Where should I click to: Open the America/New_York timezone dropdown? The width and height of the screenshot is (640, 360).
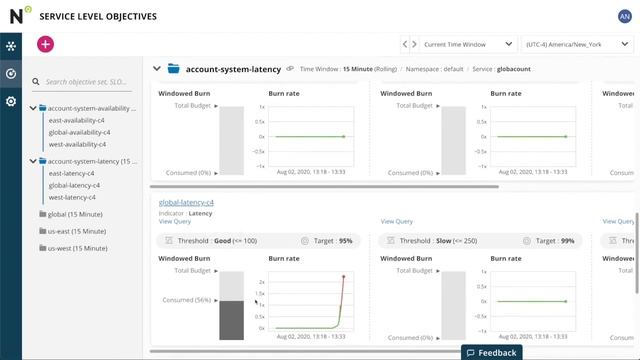tap(577, 44)
